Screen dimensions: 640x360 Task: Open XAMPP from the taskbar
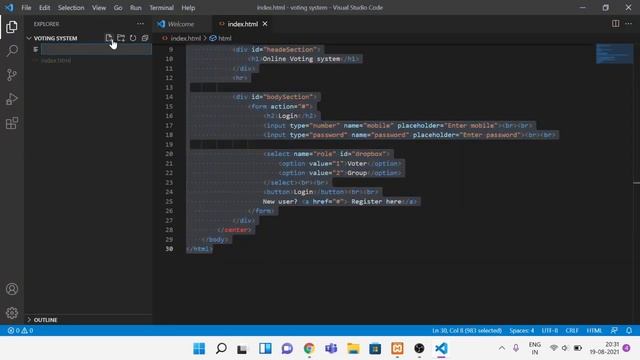397,348
